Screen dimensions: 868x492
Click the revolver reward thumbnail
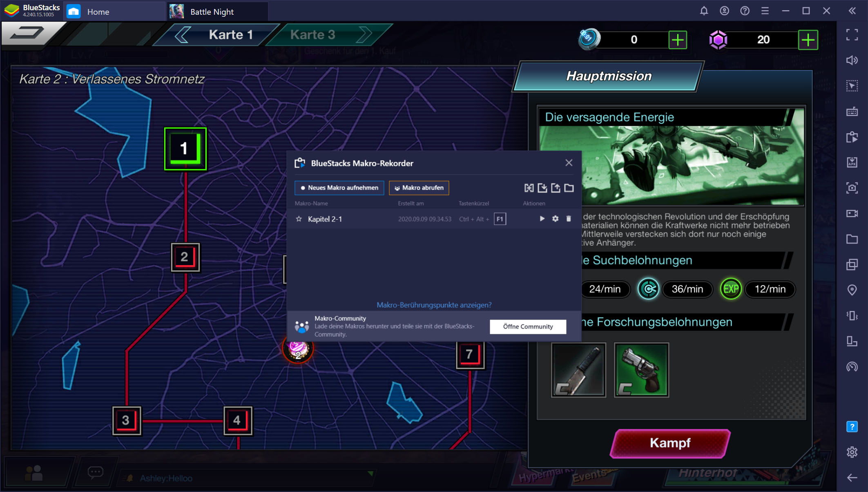[x=641, y=370]
